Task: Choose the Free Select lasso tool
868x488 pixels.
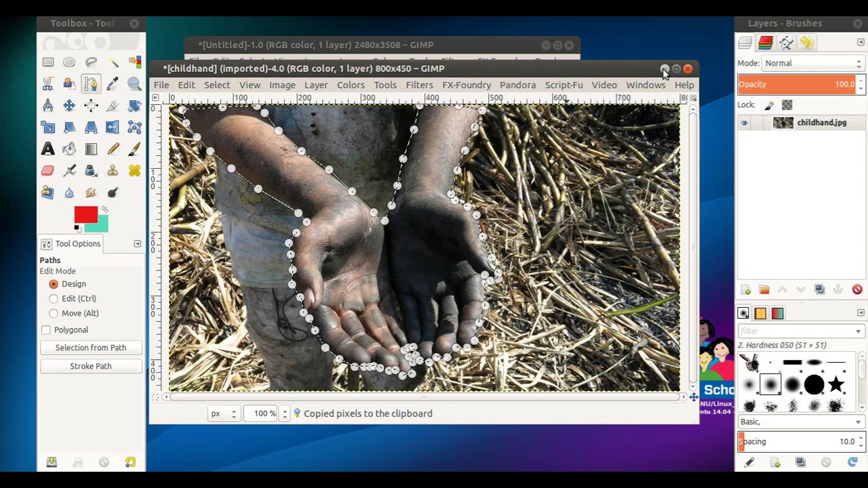Action: (91, 62)
